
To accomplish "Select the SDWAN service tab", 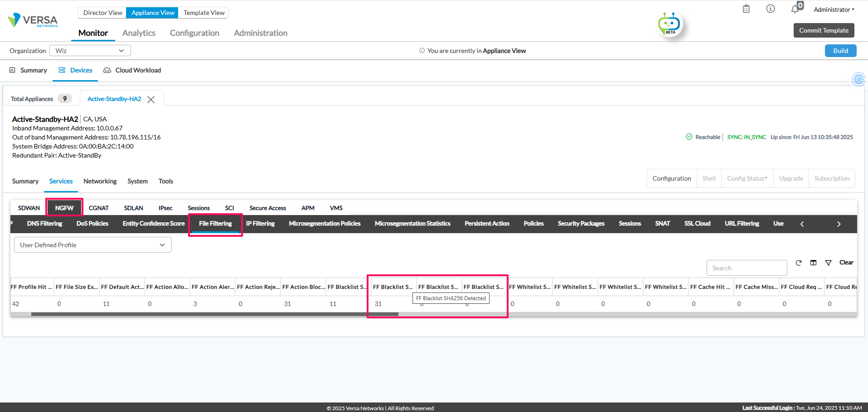I will coord(29,208).
